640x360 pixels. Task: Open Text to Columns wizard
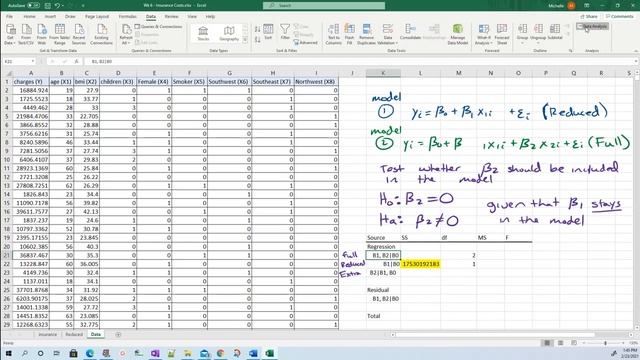[x=333, y=34]
